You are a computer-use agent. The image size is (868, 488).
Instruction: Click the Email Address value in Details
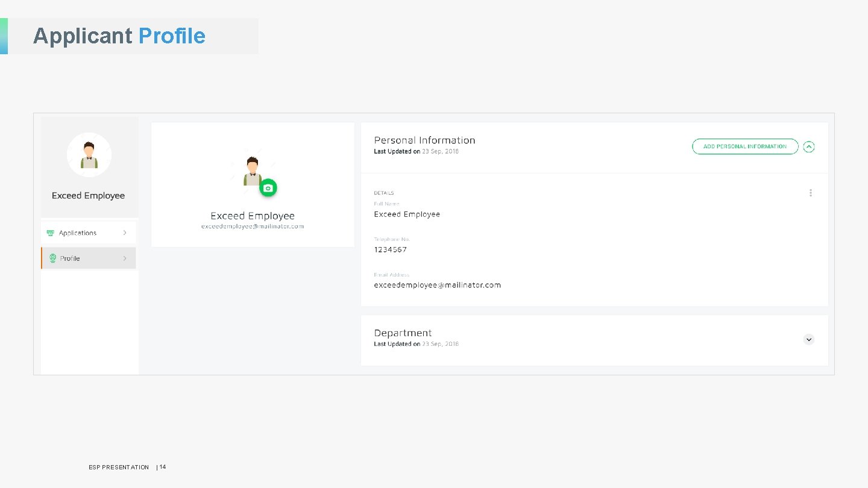(x=437, y=285)
